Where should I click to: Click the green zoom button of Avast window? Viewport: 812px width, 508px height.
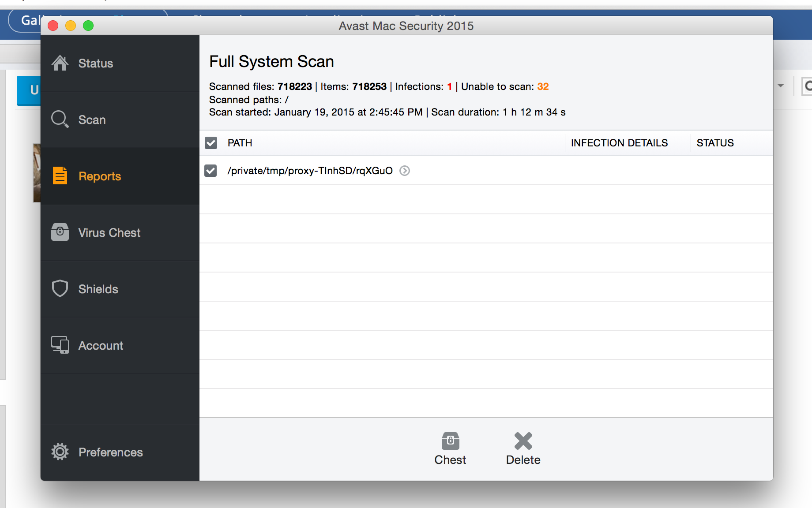coord(88,26)
